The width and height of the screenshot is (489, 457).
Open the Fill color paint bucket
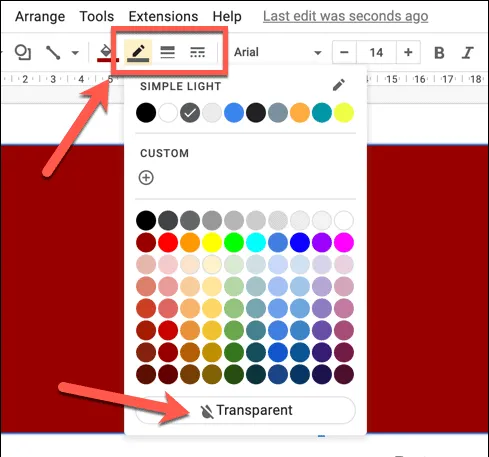tap(106, 52)
